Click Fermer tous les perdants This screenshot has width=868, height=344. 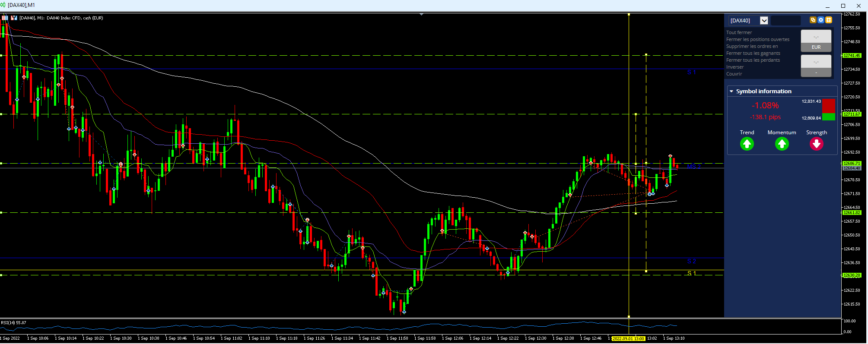point(753,60)
